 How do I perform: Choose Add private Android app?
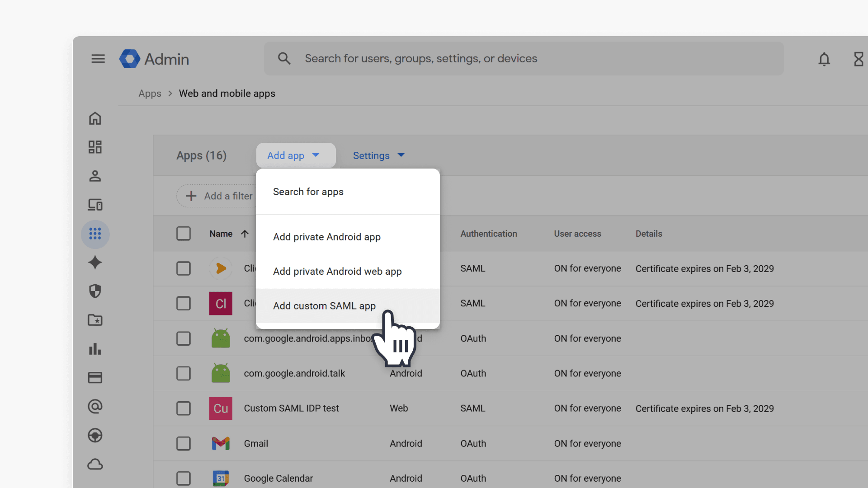[x=348, y=237]
